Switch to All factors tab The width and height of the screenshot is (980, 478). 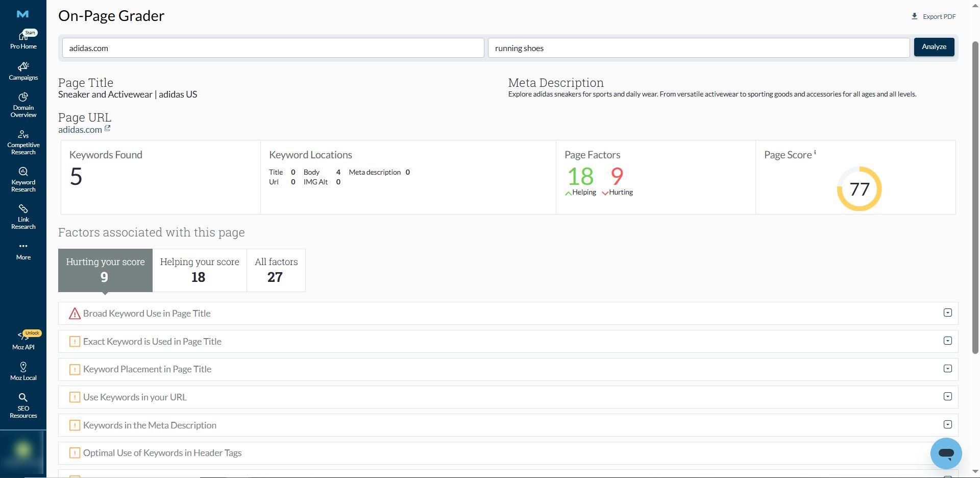click(x=276, y=270)
